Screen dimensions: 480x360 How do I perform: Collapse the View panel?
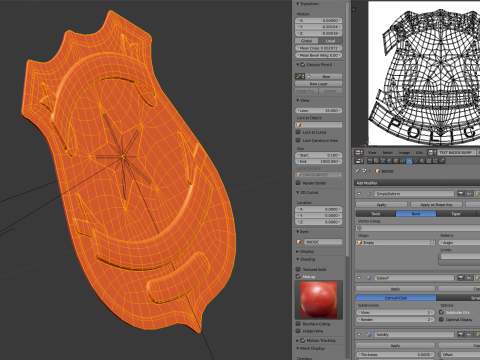(x=298, y=100)
